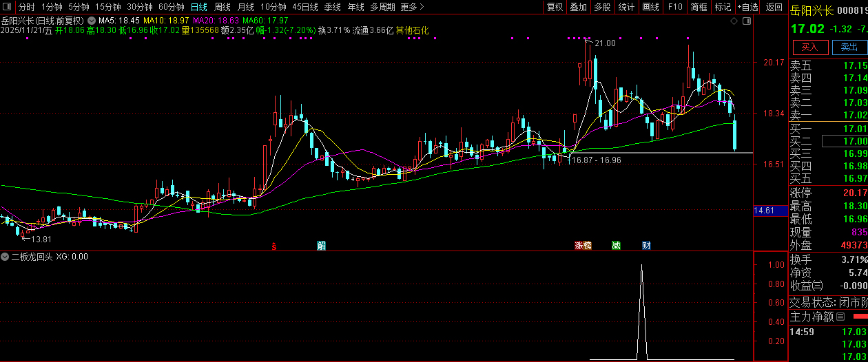This screenshot has height=362, width=868.
Task: Switch to 季线 quarterly chart
Action: tap(333, 7)
